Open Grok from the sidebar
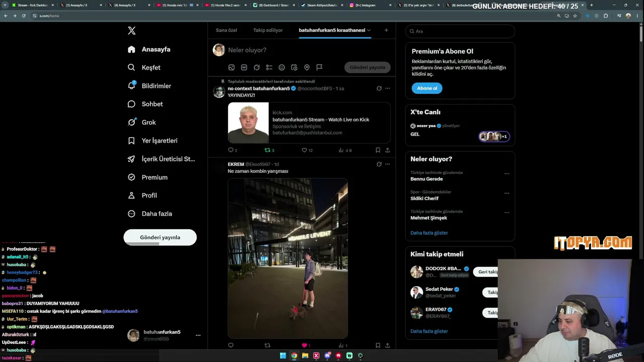Image resolution: width=644 pixels, height=362 pixels. click(x=142, y=122)
